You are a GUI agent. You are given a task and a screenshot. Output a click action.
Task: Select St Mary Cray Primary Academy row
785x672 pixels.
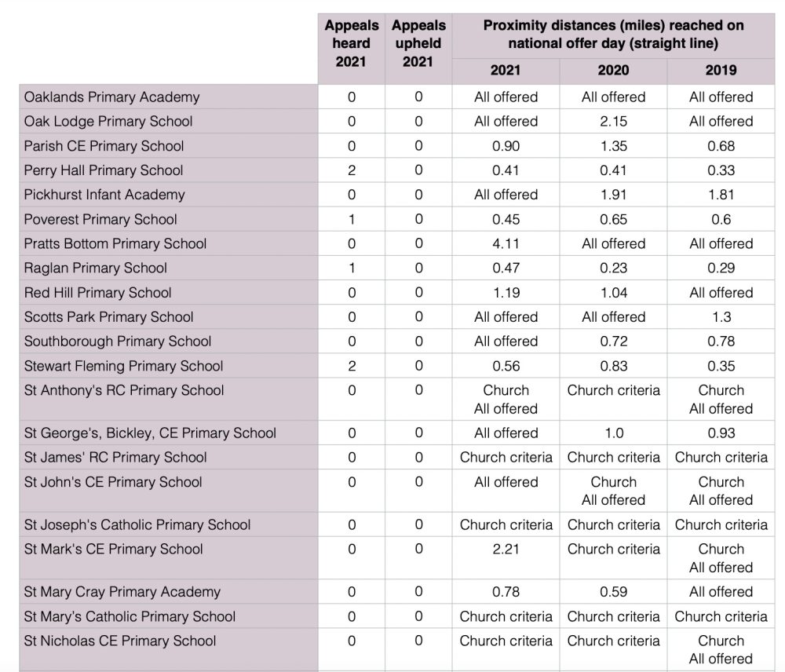[396, 592]
